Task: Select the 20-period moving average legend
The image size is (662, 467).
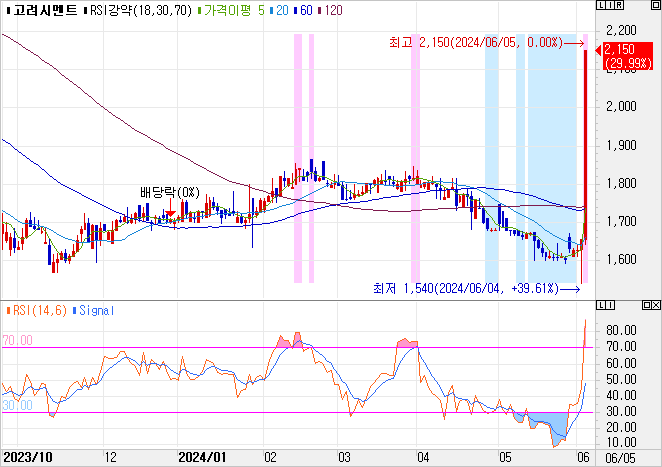Action: (x=279, y=10)
